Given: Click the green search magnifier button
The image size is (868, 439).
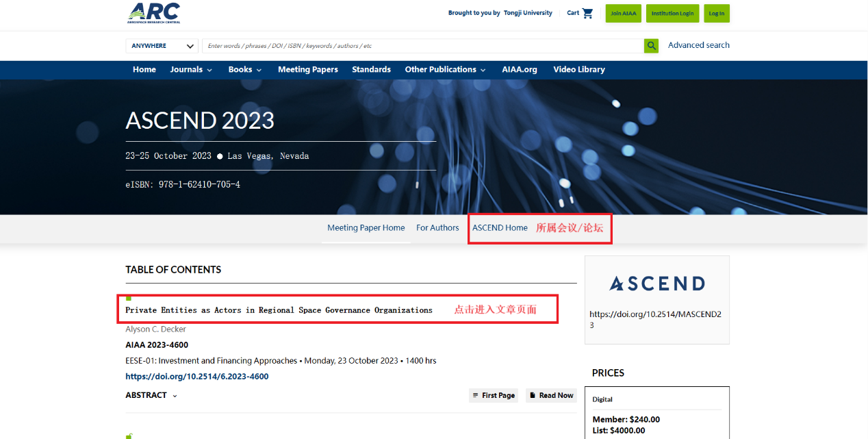Looking at the screenshot, I should click(x=651, y=46).
